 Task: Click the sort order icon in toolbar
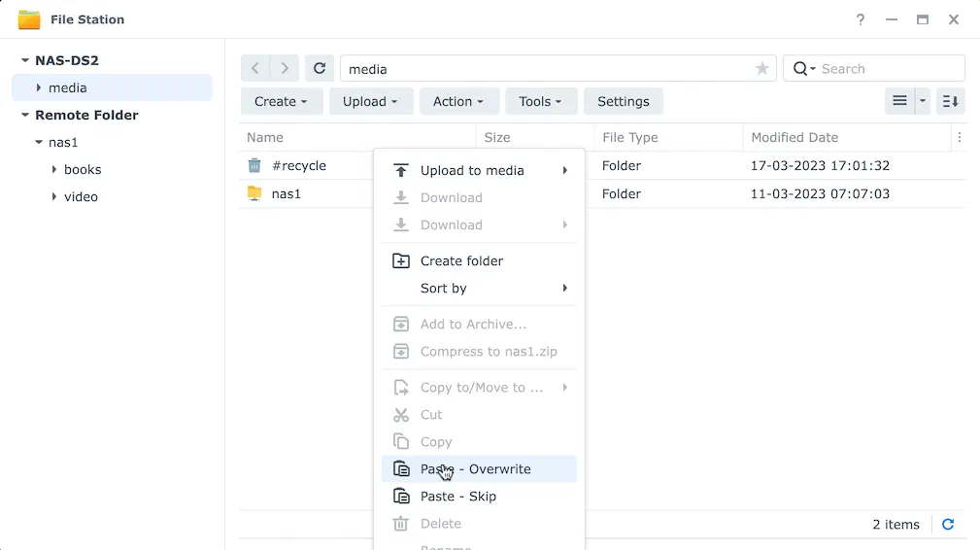coord(950,101)
